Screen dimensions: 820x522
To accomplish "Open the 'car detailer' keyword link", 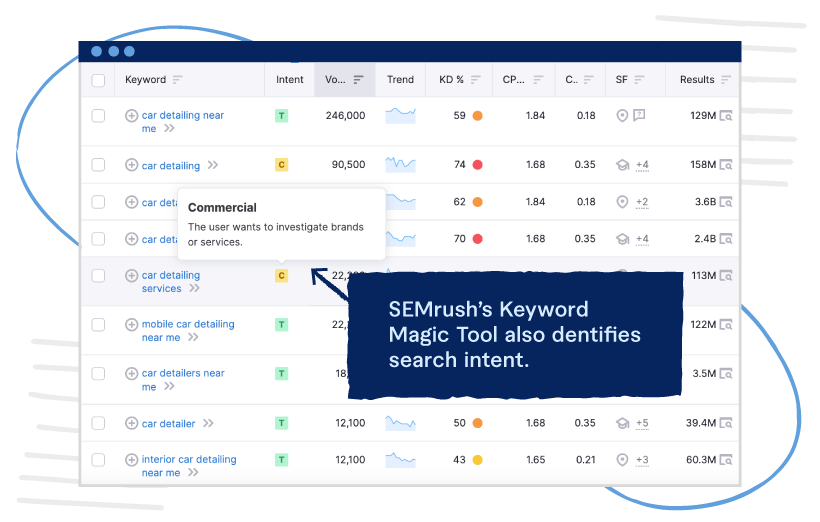I will click(168, 424).
